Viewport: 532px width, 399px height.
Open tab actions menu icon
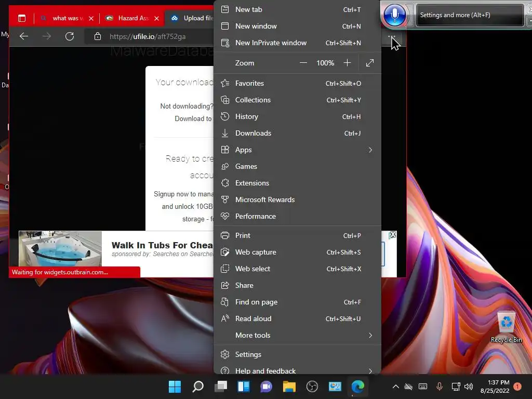click(22, 18)
